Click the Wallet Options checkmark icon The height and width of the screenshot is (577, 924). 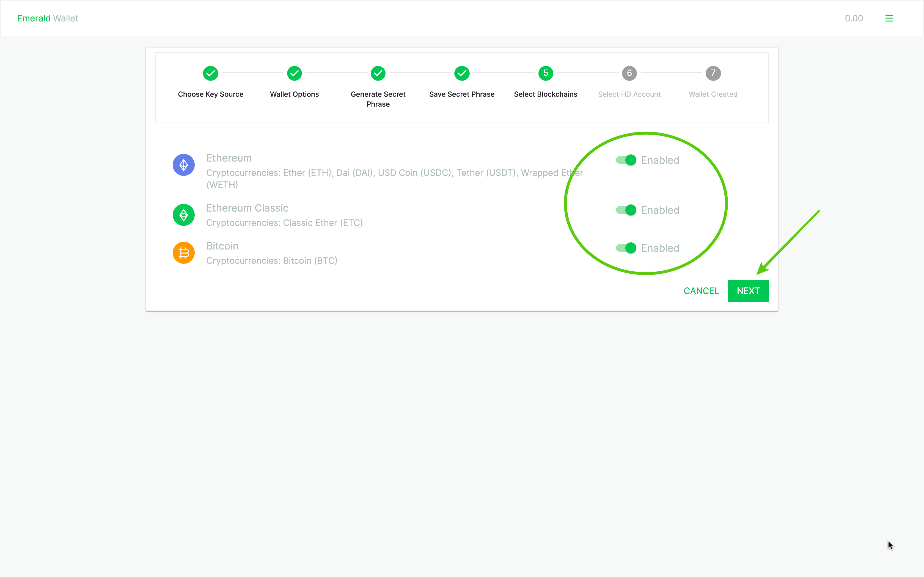[x=294, y=73]
